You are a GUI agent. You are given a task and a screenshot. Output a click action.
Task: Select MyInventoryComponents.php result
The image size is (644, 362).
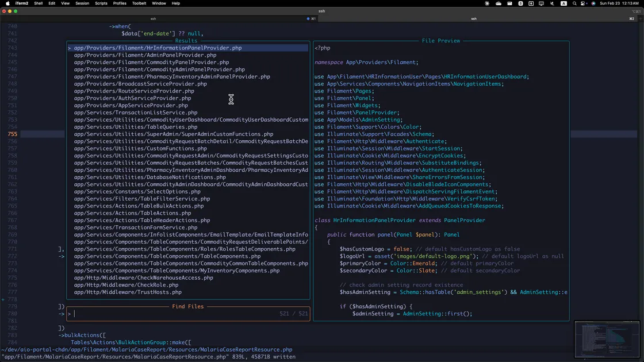pos(177,271)
